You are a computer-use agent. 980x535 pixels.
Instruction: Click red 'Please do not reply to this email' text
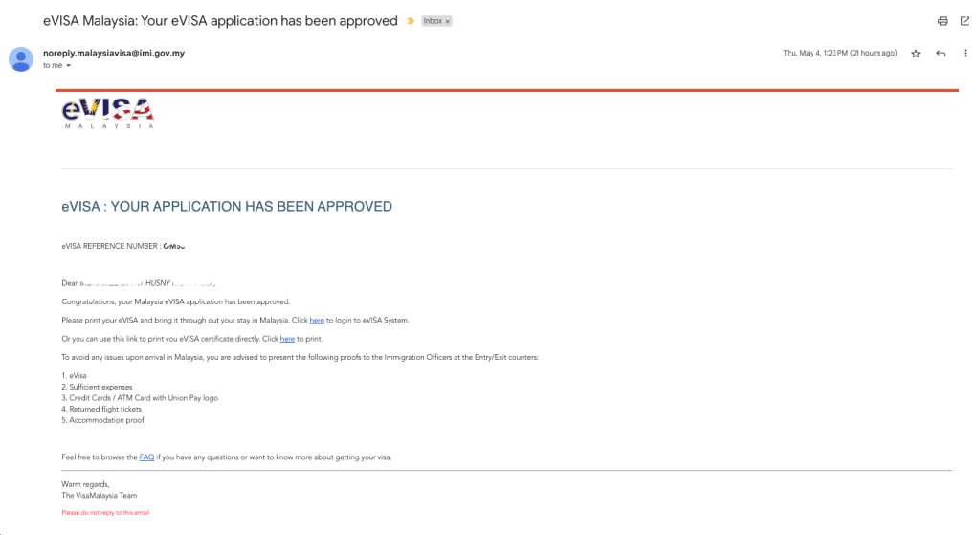coord(105,512)
